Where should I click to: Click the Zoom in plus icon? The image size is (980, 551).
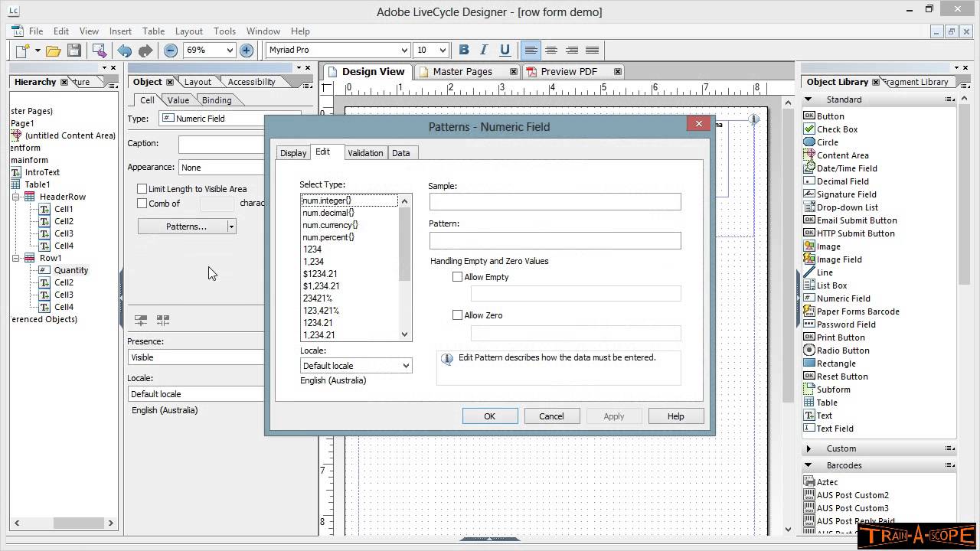pyautogui.click(x=247, y=51)
